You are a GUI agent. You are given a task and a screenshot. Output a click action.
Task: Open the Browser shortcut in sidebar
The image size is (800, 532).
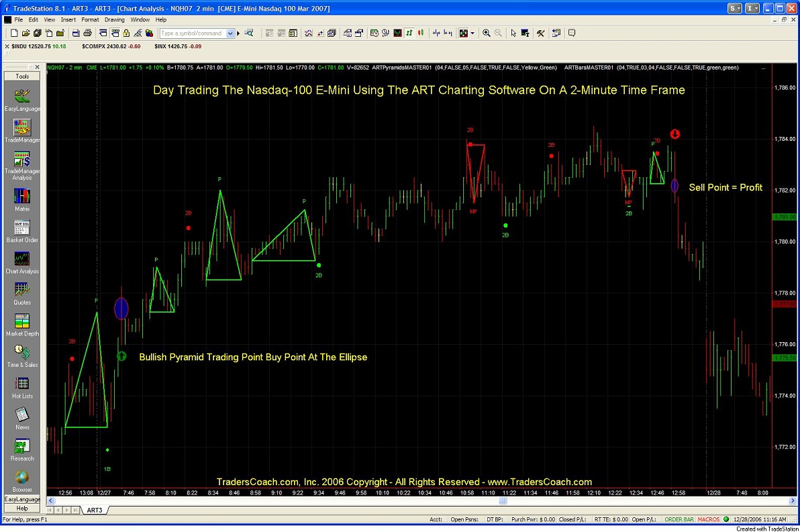point(22,480)
